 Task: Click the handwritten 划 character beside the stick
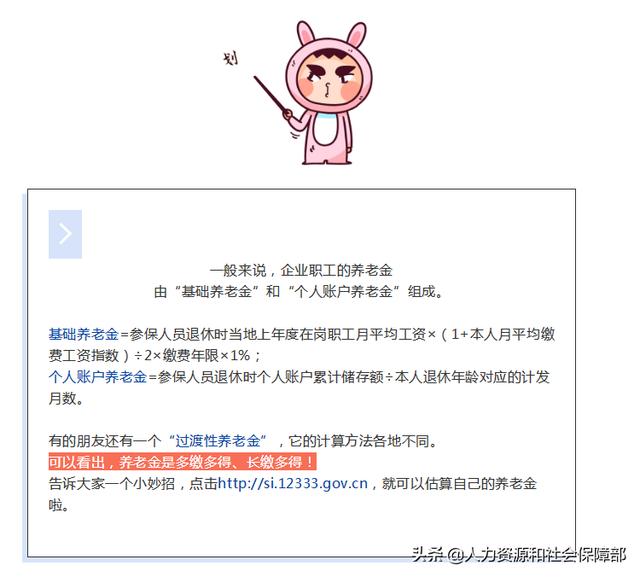(231, 58)
